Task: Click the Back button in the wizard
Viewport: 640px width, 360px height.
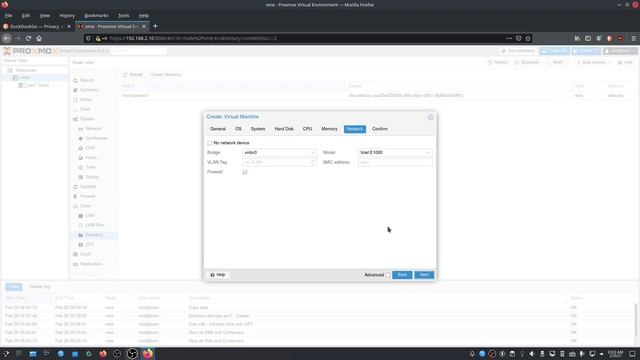Action: pos(402,275)
